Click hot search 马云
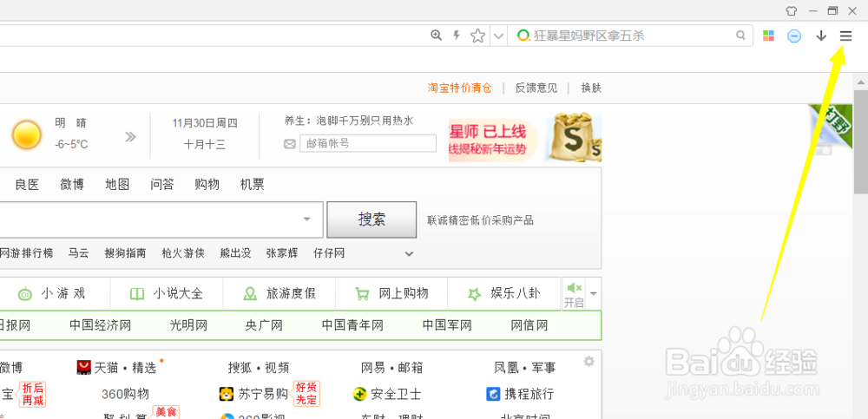 (79, 253)
